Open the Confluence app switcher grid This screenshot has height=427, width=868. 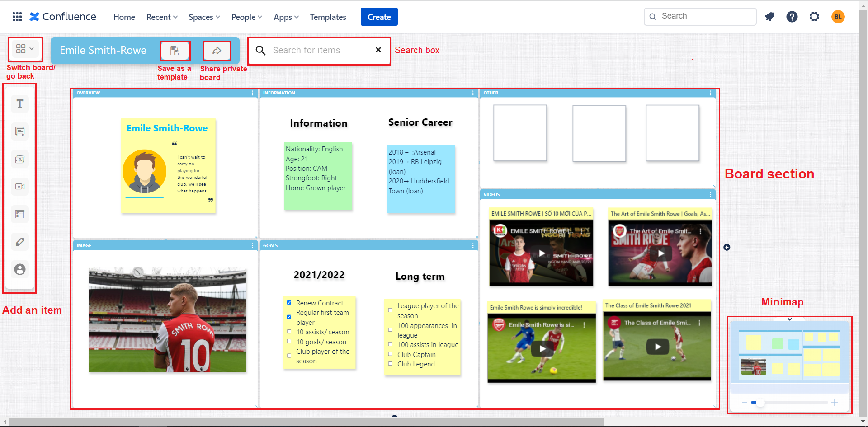point(17,17)
